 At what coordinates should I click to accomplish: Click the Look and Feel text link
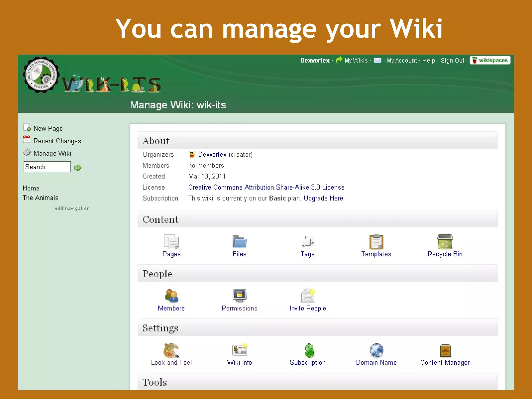(171, 363)
